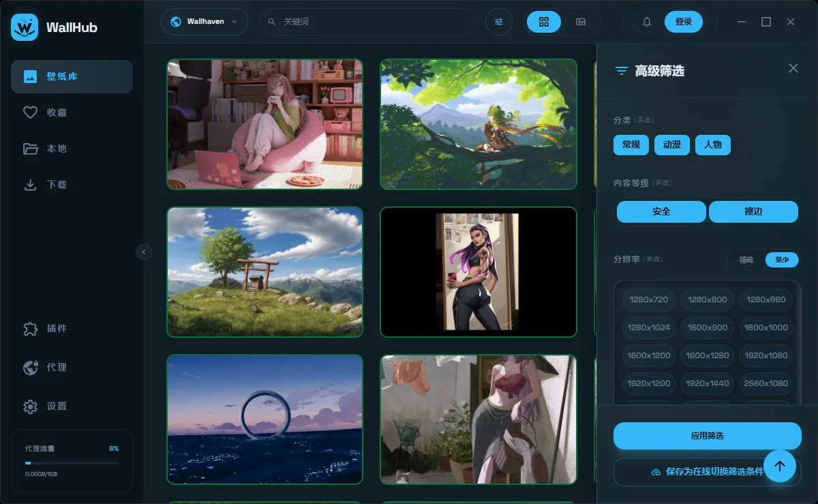818x504 pixels.
Task: Choose 1280x1024 resolution
Action: tap(649, 328)
